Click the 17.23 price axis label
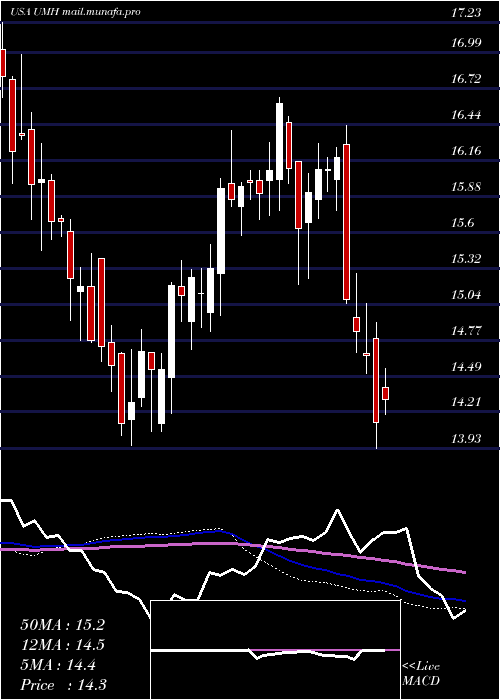The height and width of the screenshot is (700, 500). 466,12
